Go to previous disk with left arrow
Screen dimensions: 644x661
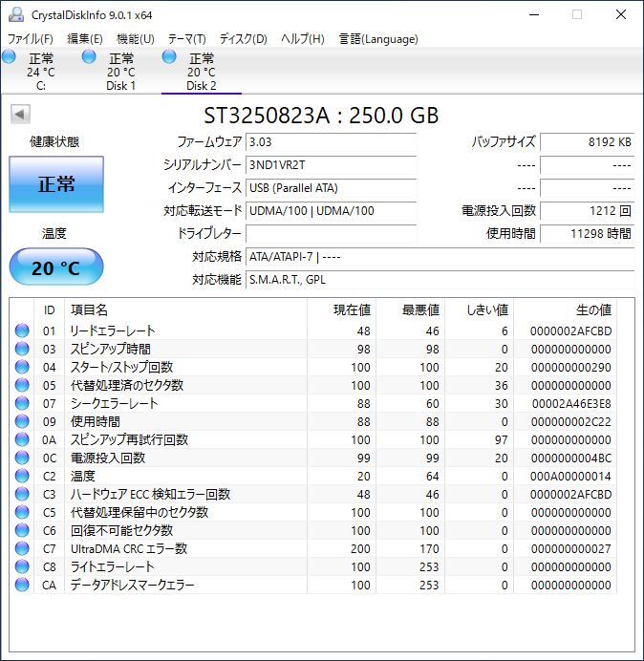tap(20, 114)
